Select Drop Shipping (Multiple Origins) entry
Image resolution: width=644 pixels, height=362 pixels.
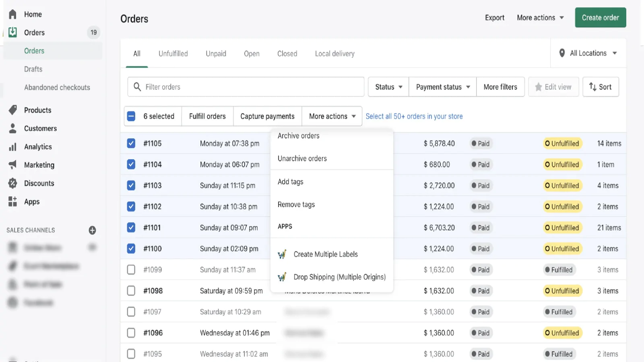pos(332,277)
